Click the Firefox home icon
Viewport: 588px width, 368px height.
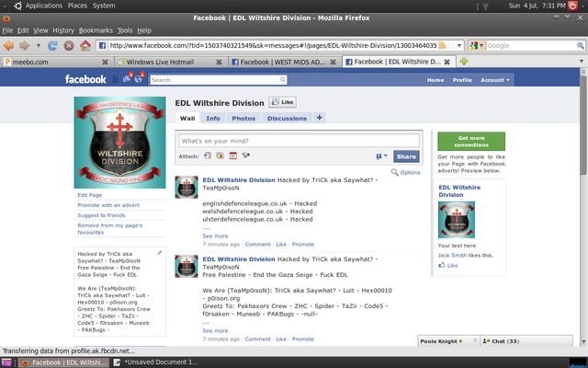[x=85, y=45]
